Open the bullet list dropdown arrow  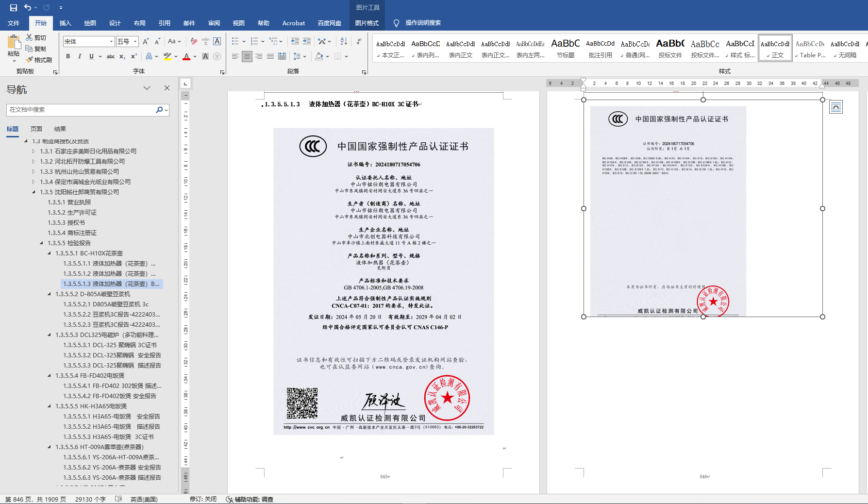[x=244, y=42]
